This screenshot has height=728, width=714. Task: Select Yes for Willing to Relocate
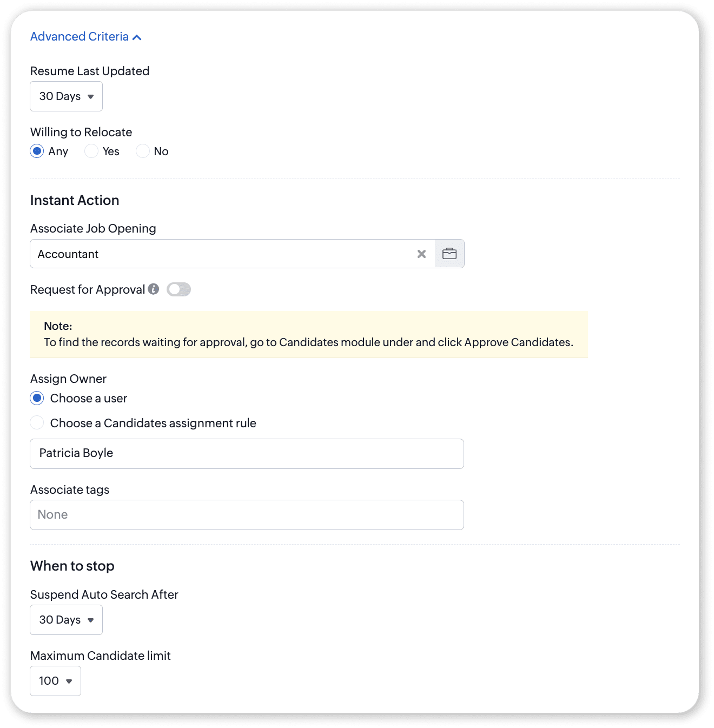click(x=91, y=151)
